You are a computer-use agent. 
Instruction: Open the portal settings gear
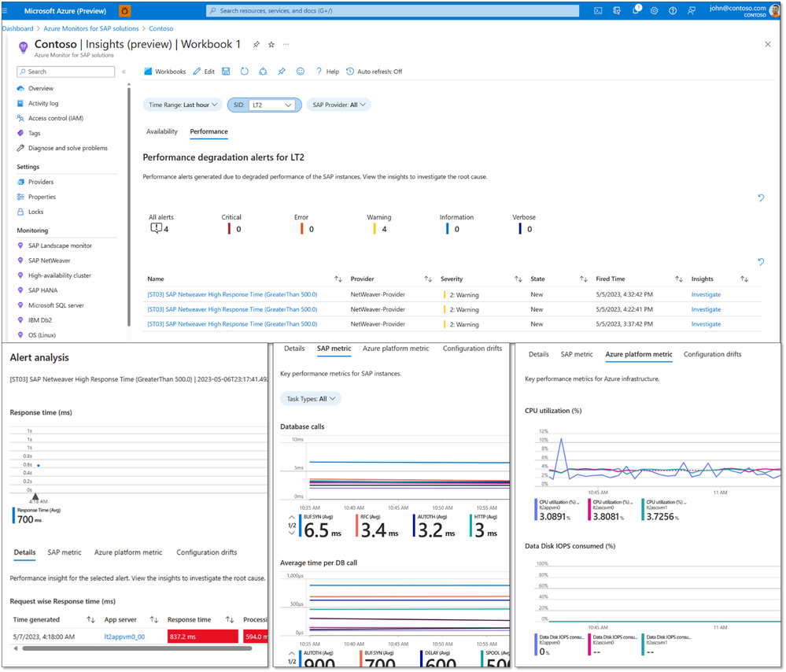click(x=654, y=10)
